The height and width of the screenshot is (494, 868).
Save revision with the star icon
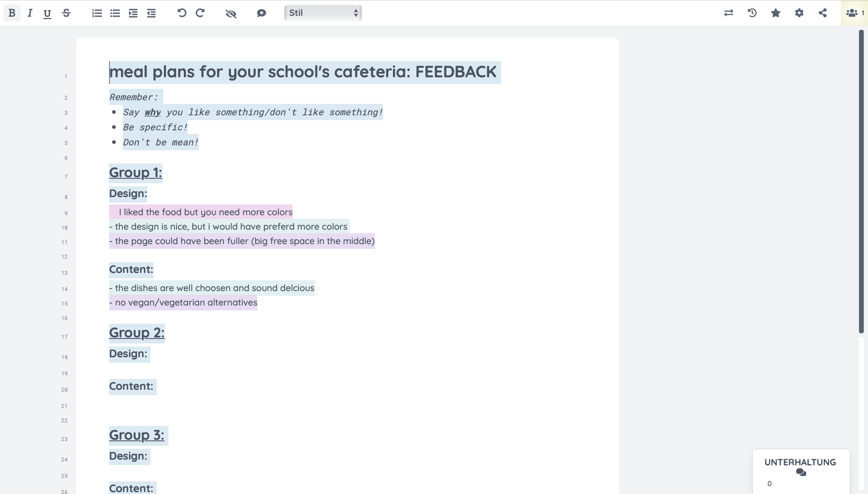776,13
